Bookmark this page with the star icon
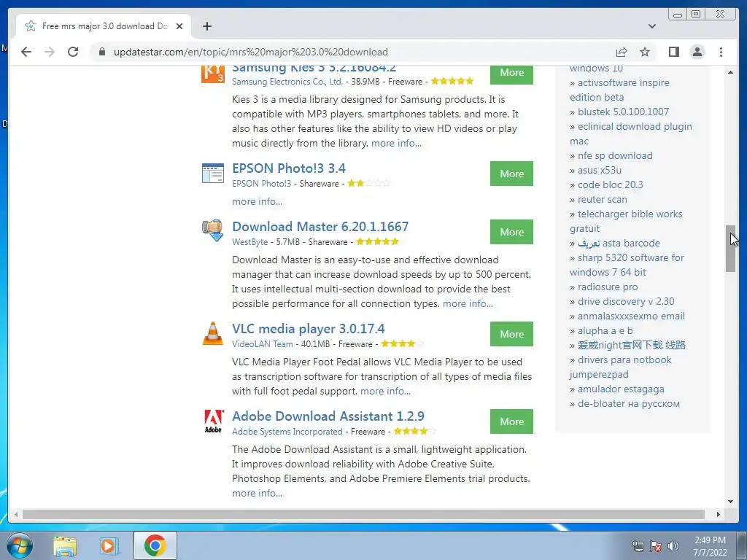The image size is (747, 560). [645, 52]
